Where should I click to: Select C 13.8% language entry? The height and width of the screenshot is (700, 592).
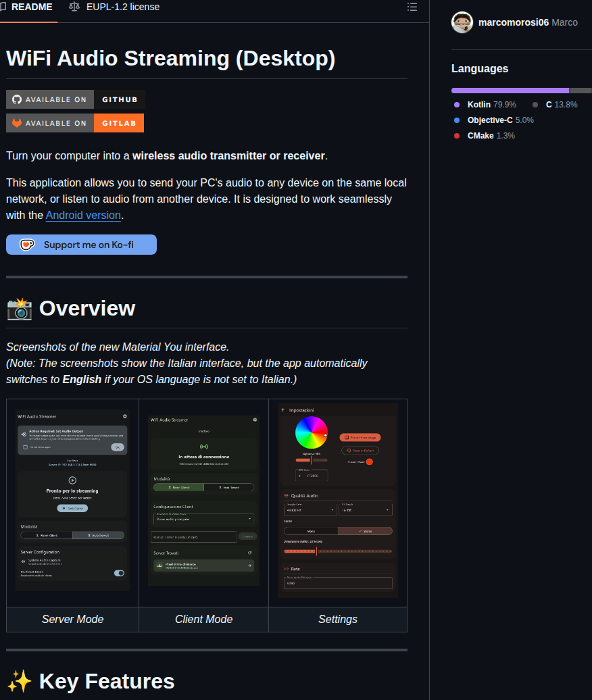click(555, 105)
